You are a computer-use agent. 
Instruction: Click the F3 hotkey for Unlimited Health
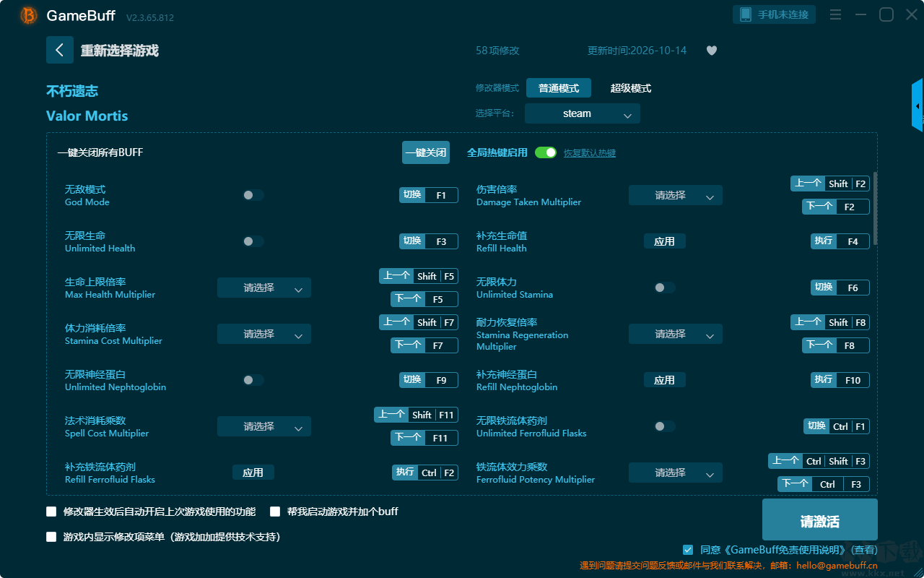(x=441, y=241)
